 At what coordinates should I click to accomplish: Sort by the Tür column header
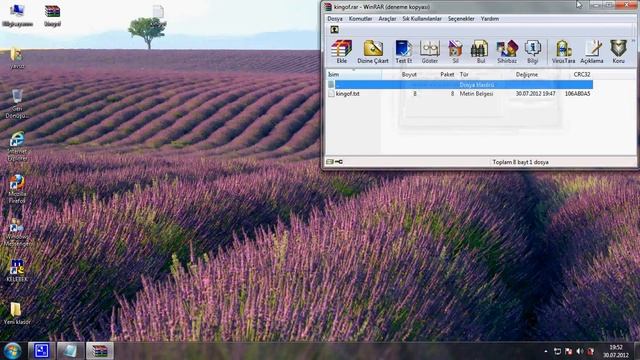pyautogui.click(x=464, y=74)
